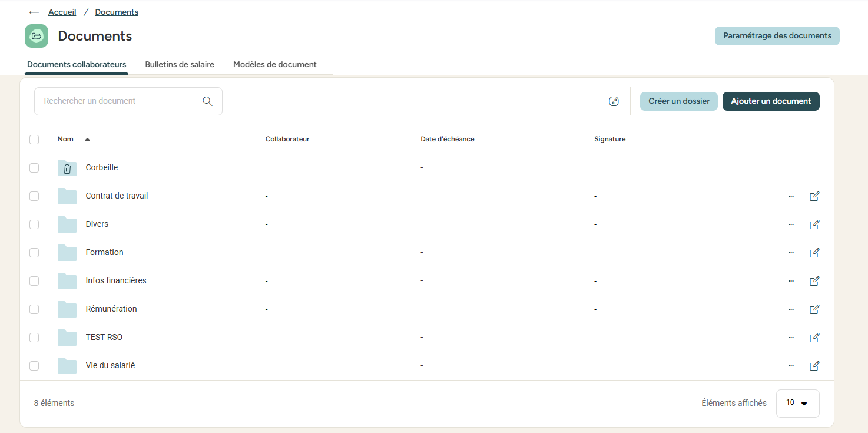
Task: Check the box for Infos financières
Action: [x=34, y=281]
